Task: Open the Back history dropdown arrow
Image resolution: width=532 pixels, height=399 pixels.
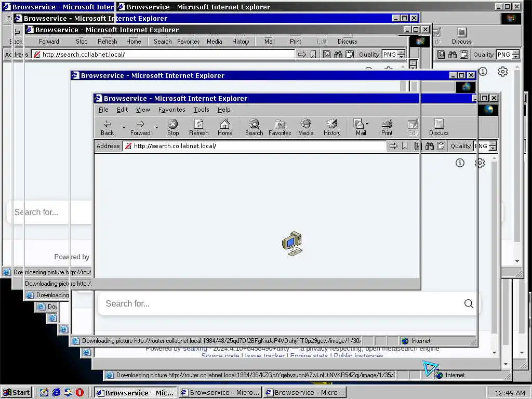Action: pos(124,128)
